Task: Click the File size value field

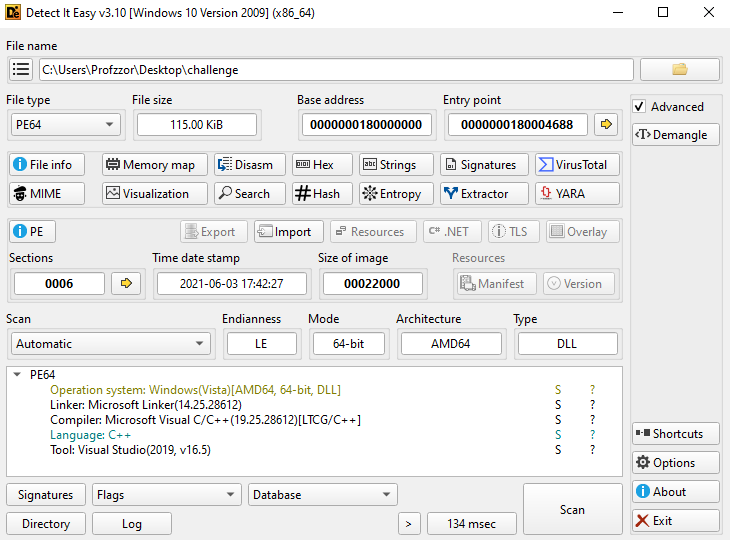Action: point(197,125)
